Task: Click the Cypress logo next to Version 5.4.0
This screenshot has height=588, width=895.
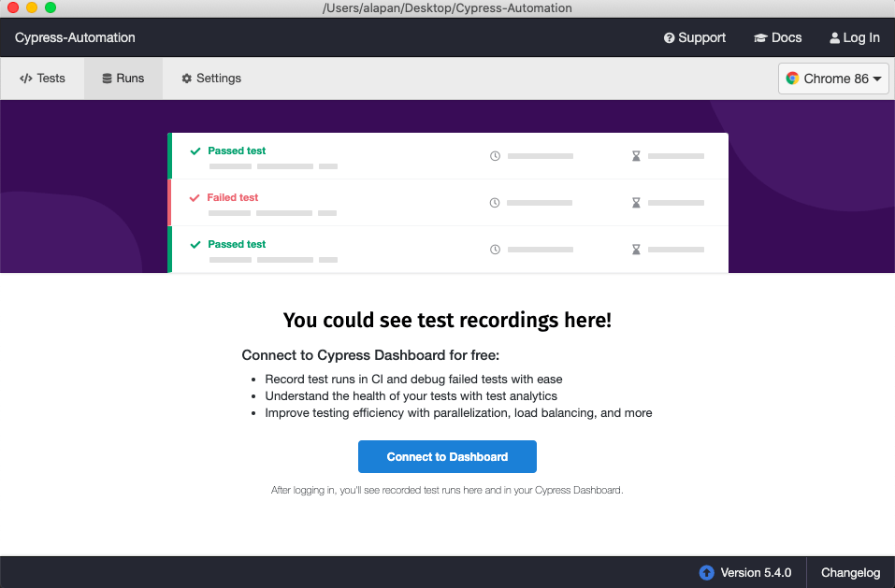Action: click(706, 572)
